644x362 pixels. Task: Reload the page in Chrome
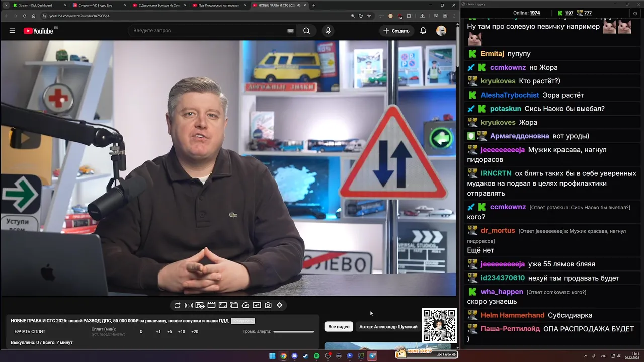24,16
